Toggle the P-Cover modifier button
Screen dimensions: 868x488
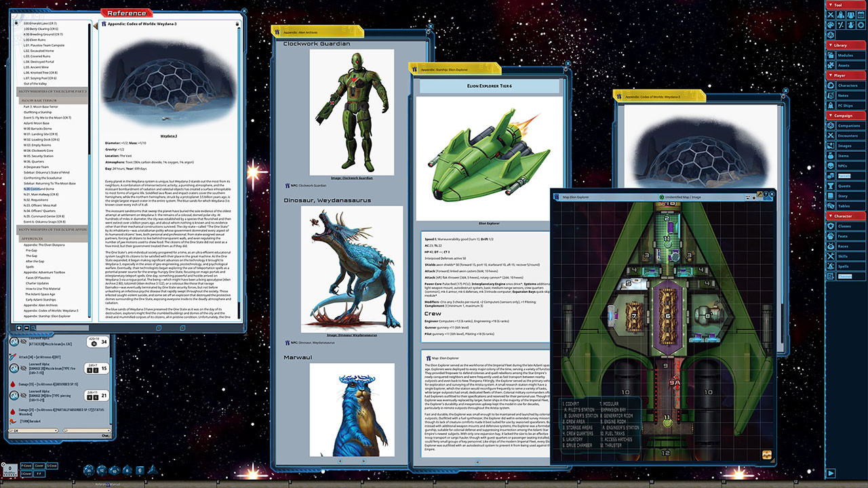(26, 466)
